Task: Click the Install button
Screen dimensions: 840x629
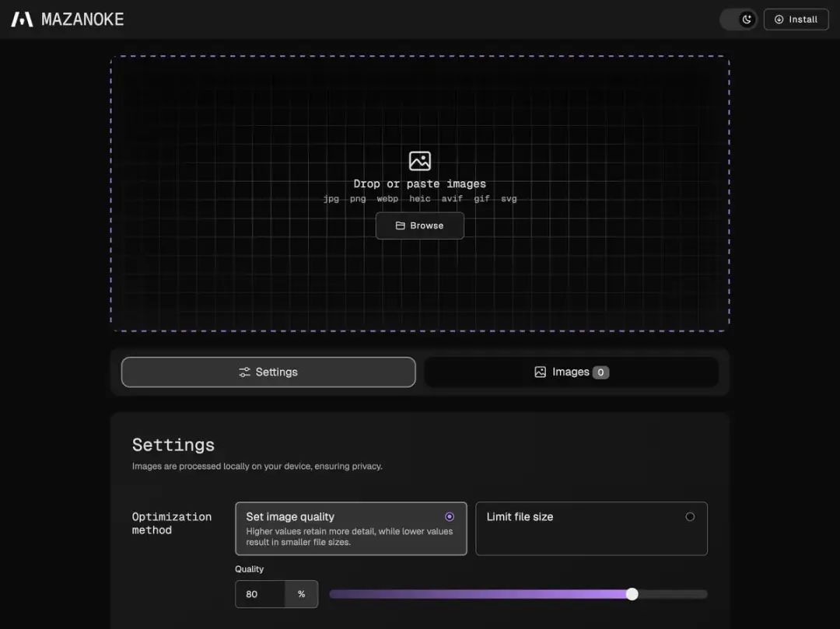Action: [x=796, y=19]
